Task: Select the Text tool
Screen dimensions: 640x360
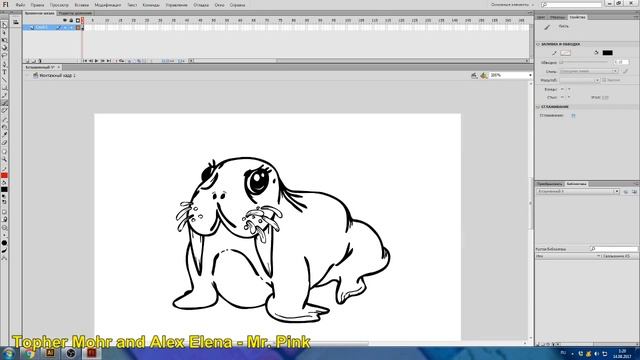Action: (x=4, y=72)
